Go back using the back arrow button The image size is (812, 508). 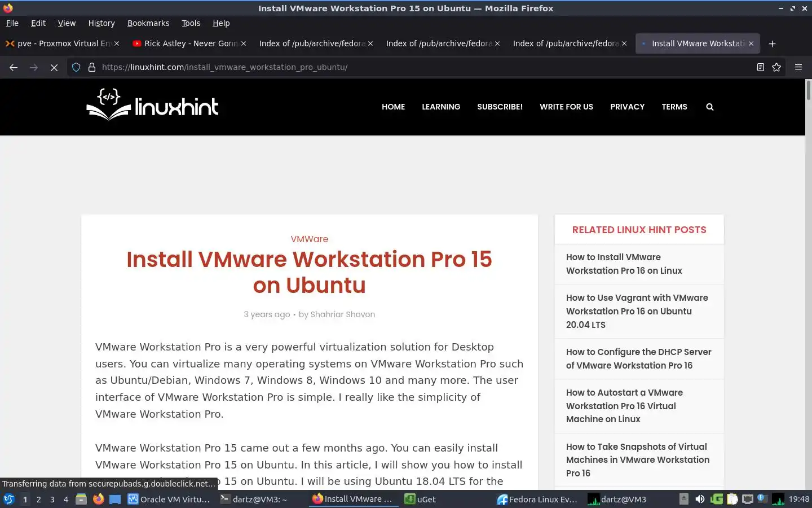(14, 67)
